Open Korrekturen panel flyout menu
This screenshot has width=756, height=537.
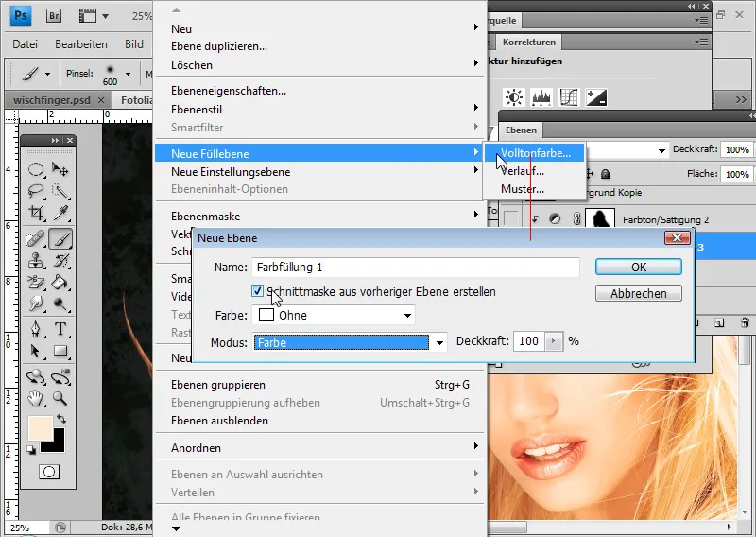[x=701, y=43]
